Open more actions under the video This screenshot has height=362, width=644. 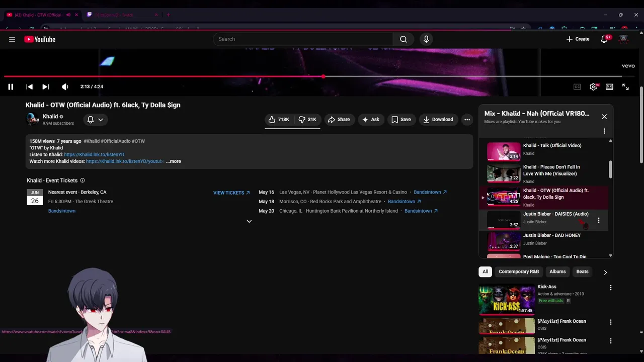tap(467, 120)
